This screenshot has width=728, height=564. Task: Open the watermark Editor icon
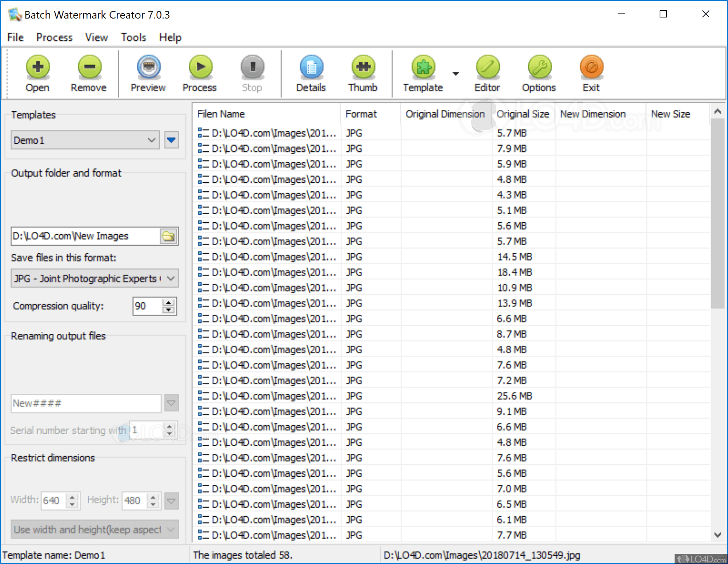[x=487, y=67]
